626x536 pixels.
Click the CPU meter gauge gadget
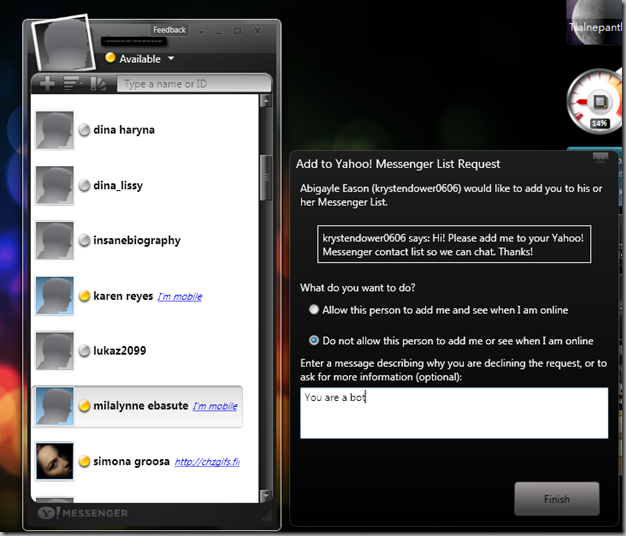pos(596,101)
